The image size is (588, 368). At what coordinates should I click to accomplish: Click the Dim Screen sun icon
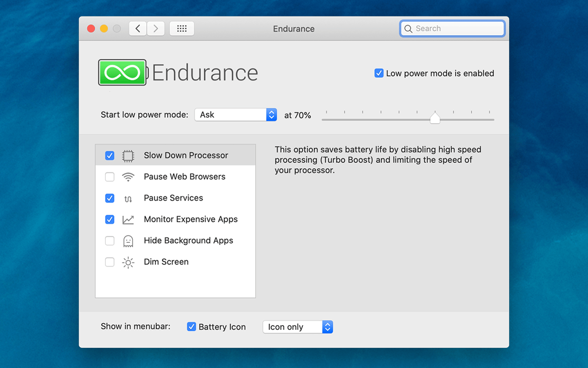tap(128, 263)
